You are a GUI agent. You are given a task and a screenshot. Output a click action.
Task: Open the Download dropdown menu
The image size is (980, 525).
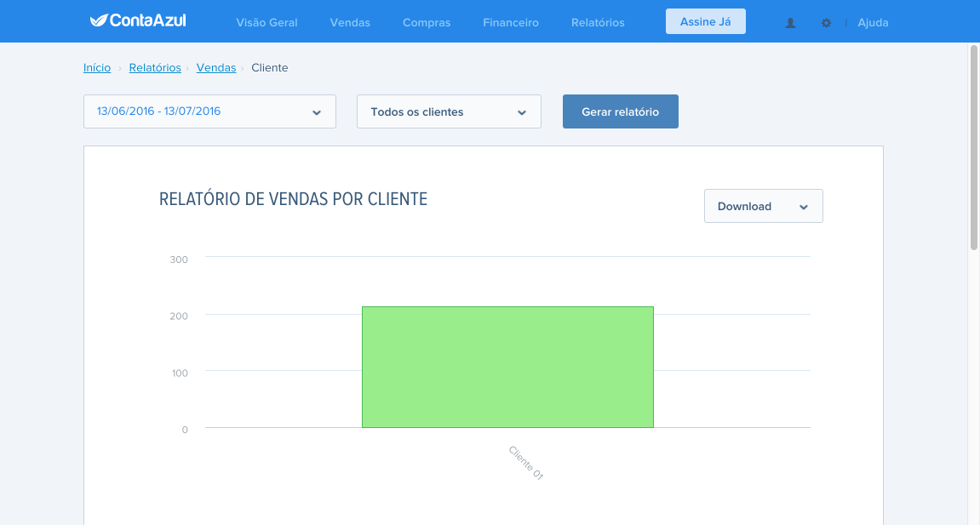pyautogui.click(x=763, y=206)
